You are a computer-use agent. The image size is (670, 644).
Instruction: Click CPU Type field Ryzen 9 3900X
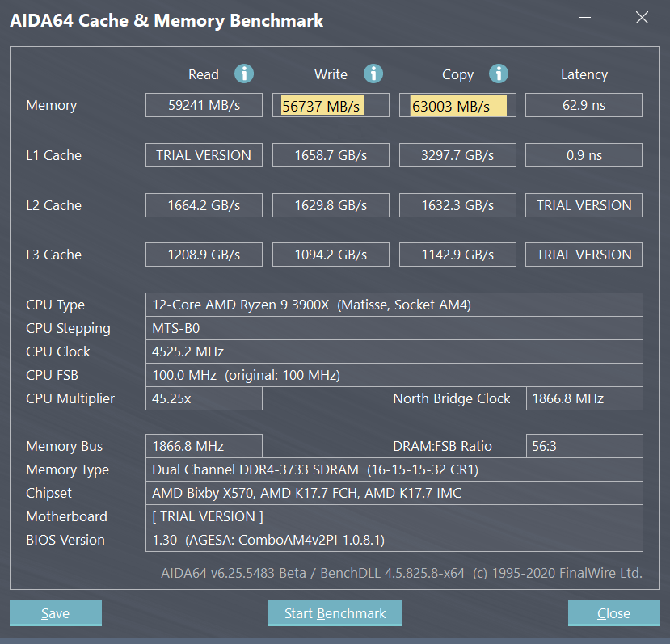394,305
